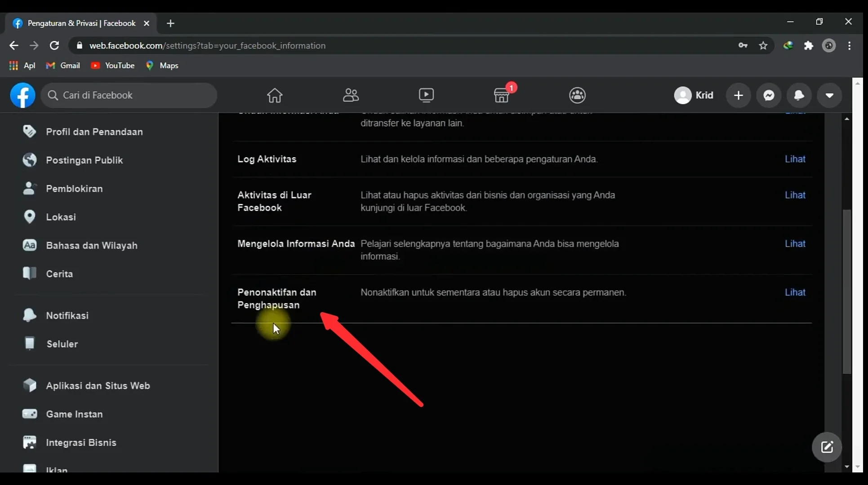The image size is (868, 485).
Task: Open Notifikasi settings in sidebar
Action: click(67, 316)
